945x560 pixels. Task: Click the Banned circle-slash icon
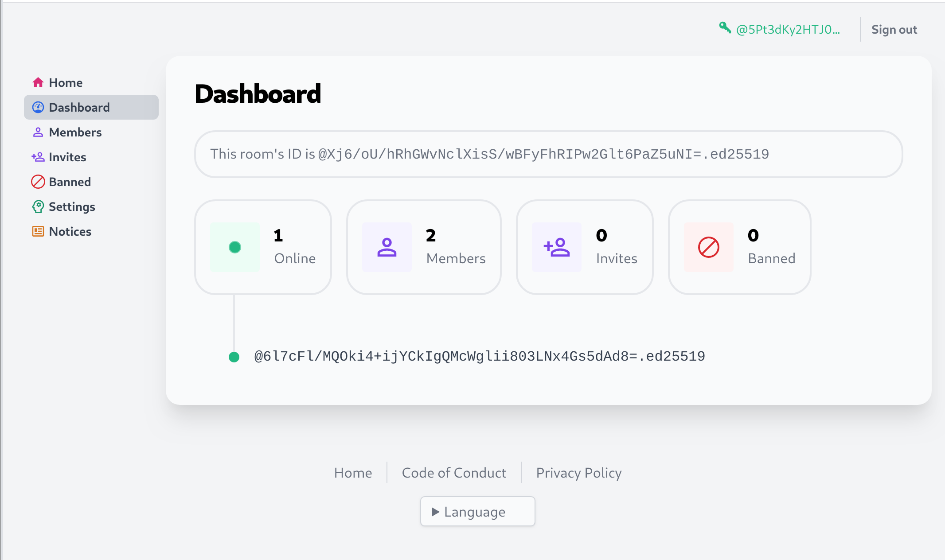tap(707, 247)
